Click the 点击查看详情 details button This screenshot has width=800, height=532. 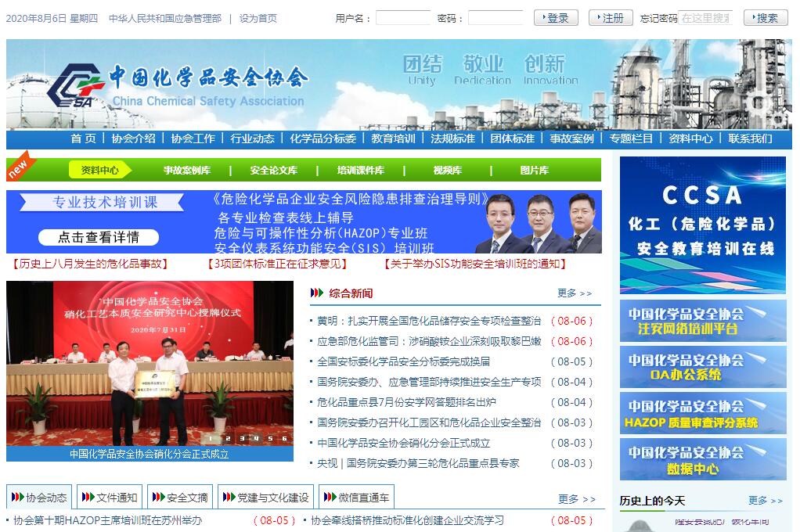[x=99, y=237]
